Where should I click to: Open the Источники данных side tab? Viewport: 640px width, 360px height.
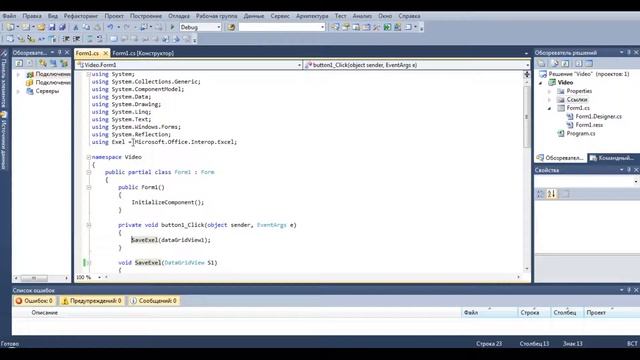[x=4, y=141]
